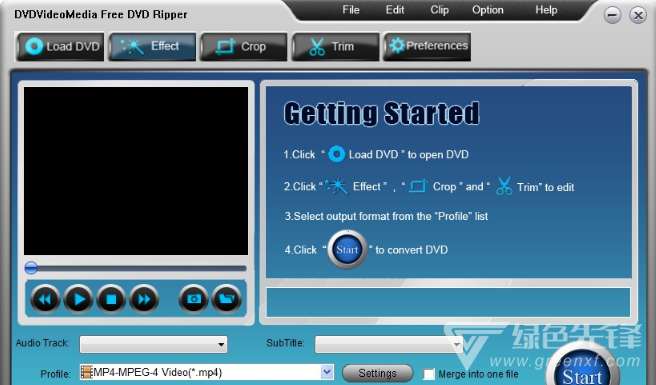Click the Load DVD toolbar button
The image size is (656, 385).
(60, 46)
